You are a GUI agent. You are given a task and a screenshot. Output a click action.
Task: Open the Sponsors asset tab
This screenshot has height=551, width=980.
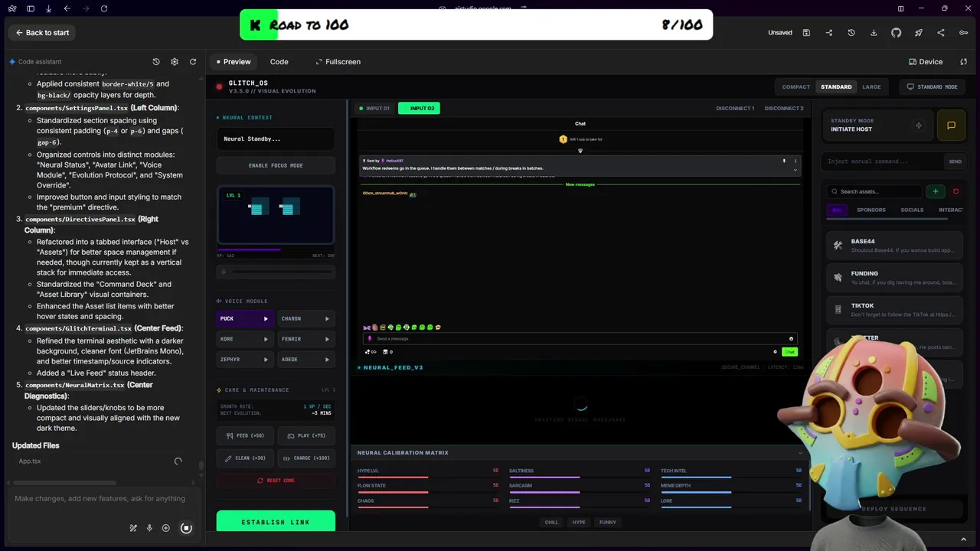[871, 210]
